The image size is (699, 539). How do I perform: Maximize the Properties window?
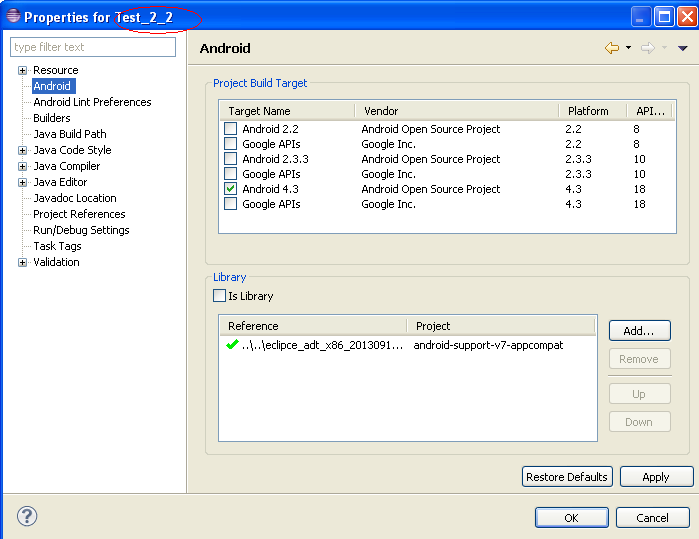coord(664,17)
